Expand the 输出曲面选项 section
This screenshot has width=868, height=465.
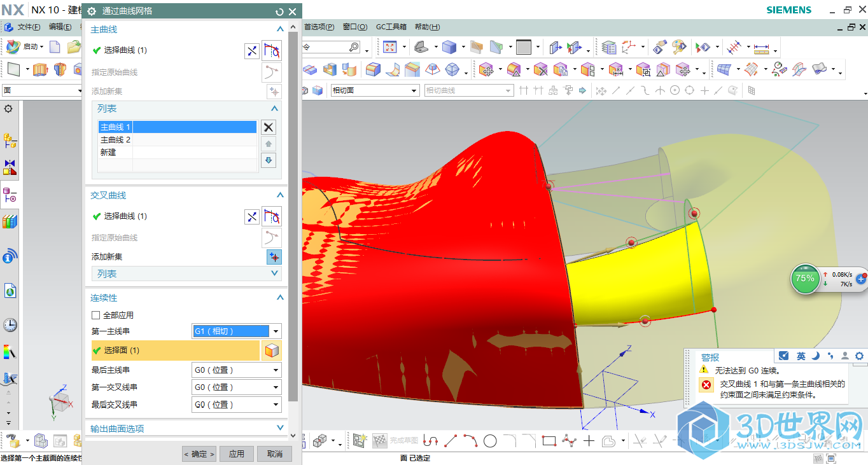coord(279,429)
